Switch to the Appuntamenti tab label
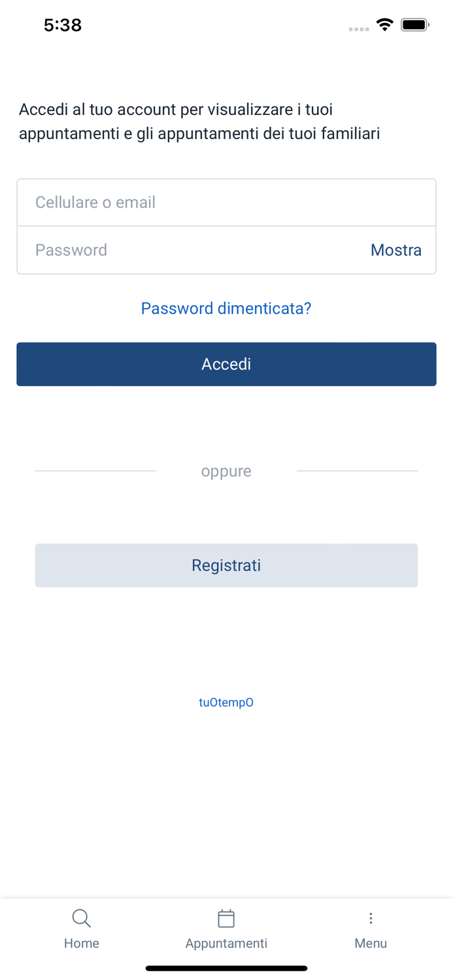Screen dimensions: 453x980 (226, 943)
